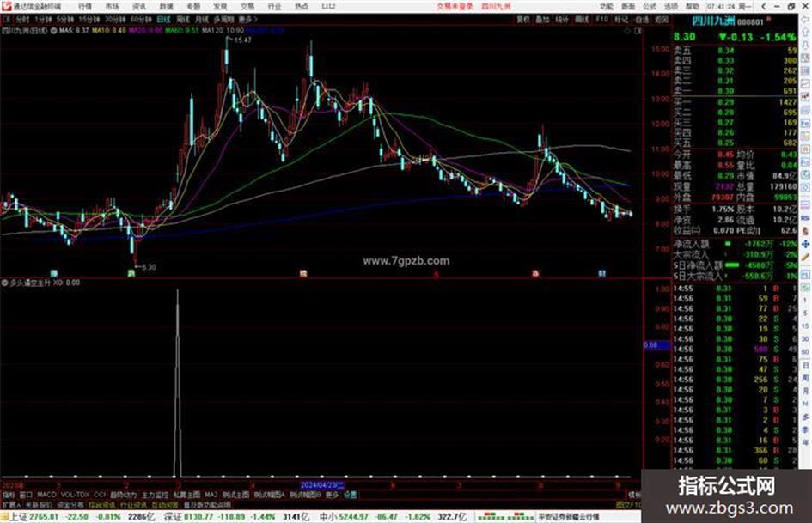Select the 日线 daily period tab
The height and width of the screenshot is (523, 812).
click(163, 19)
